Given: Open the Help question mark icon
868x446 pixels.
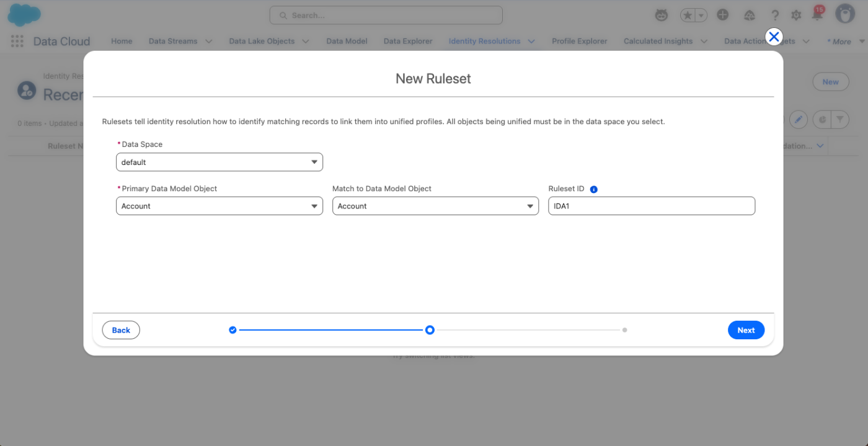Looking at the screenshot, I should pyautogui.click(x=775, y=15).
